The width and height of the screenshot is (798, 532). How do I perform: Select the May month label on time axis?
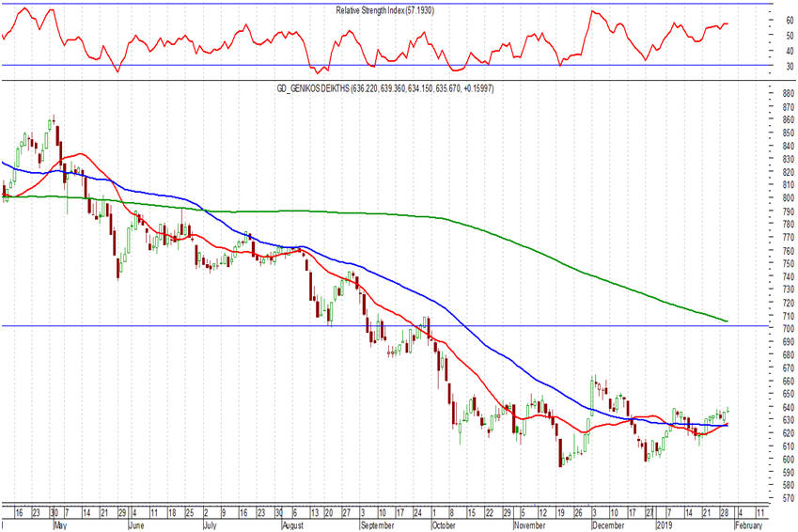pyautogui.click(x=60, y=525)
